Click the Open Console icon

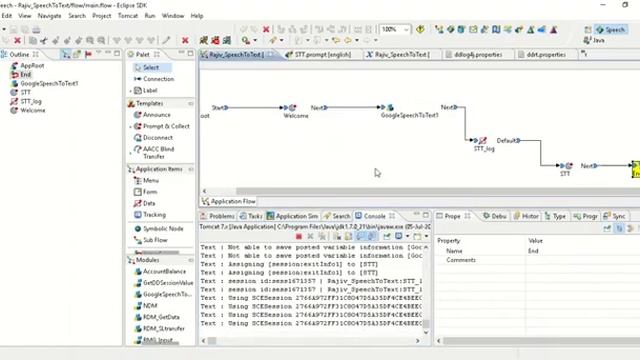(417, 236)
